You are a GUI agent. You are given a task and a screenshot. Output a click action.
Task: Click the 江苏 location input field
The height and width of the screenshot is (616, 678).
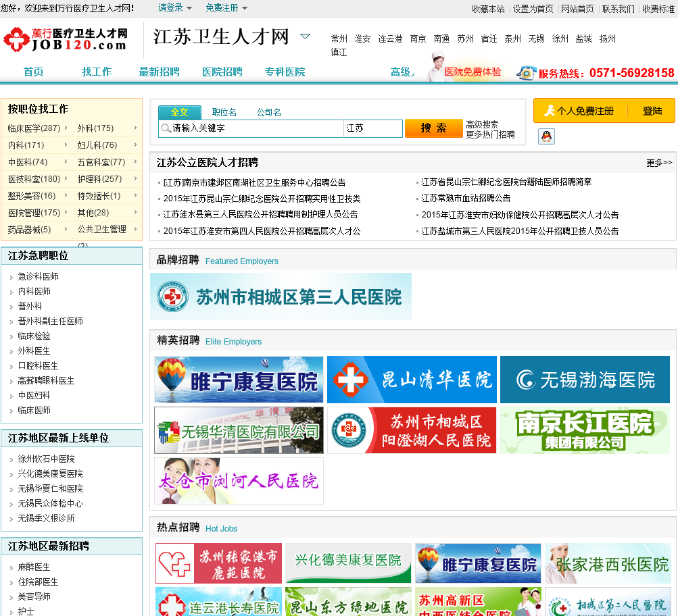click(x=373, y=128)
